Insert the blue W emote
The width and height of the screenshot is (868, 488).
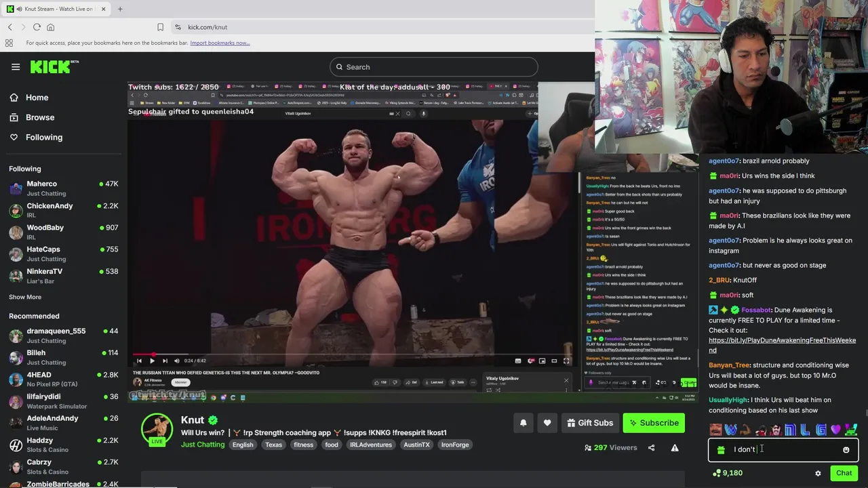click(x=730, y=430)
